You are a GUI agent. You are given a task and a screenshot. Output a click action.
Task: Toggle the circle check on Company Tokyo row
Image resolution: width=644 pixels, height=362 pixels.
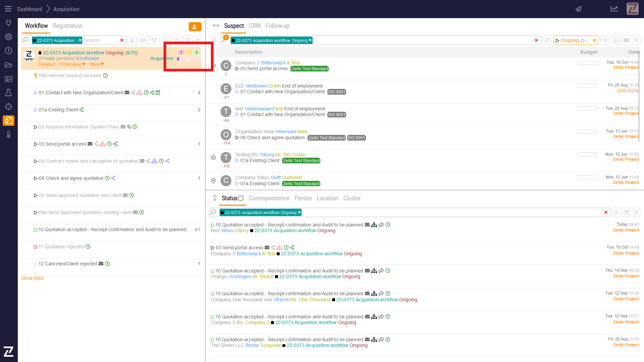[x=213, y=180]
